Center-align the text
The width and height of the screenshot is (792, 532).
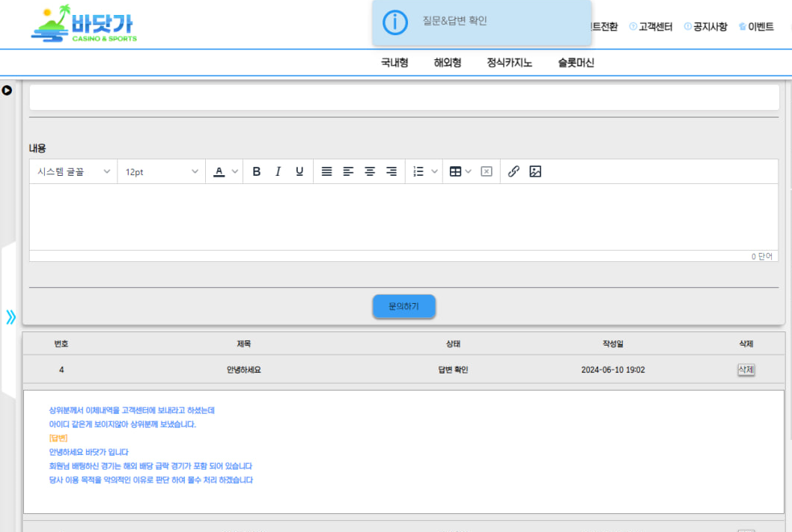coord(370,171)
